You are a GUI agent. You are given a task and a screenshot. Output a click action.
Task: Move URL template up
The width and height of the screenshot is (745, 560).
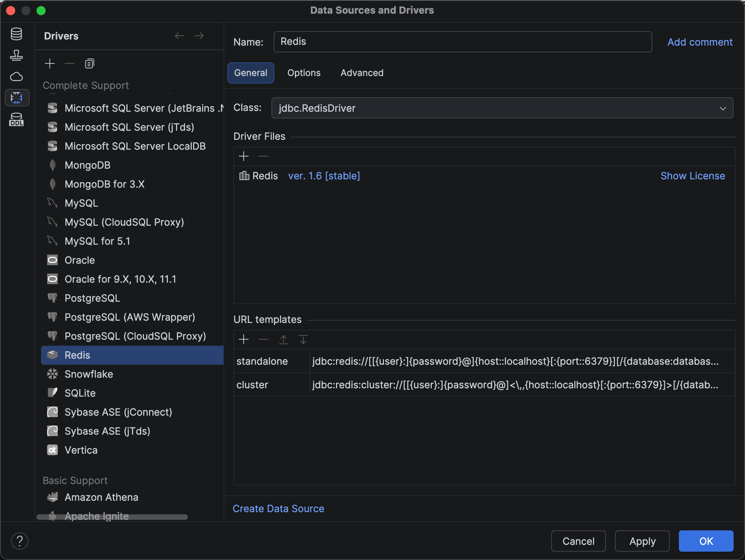284,339
